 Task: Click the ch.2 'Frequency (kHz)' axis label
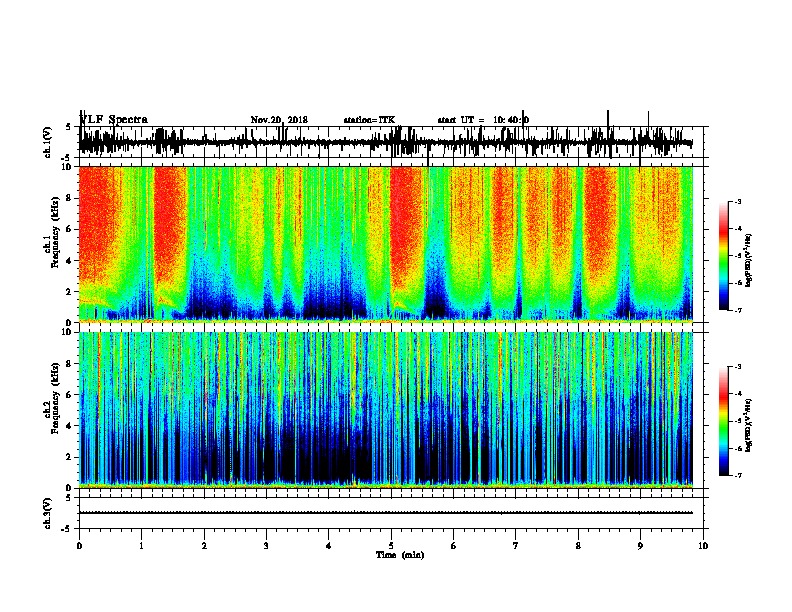(55, 398)
